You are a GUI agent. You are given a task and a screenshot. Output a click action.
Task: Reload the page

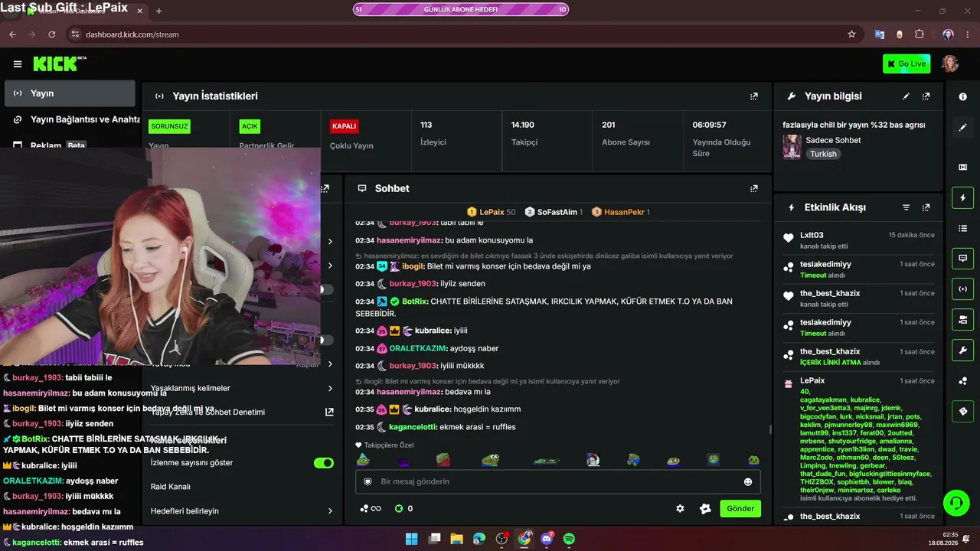pos(52,34)
